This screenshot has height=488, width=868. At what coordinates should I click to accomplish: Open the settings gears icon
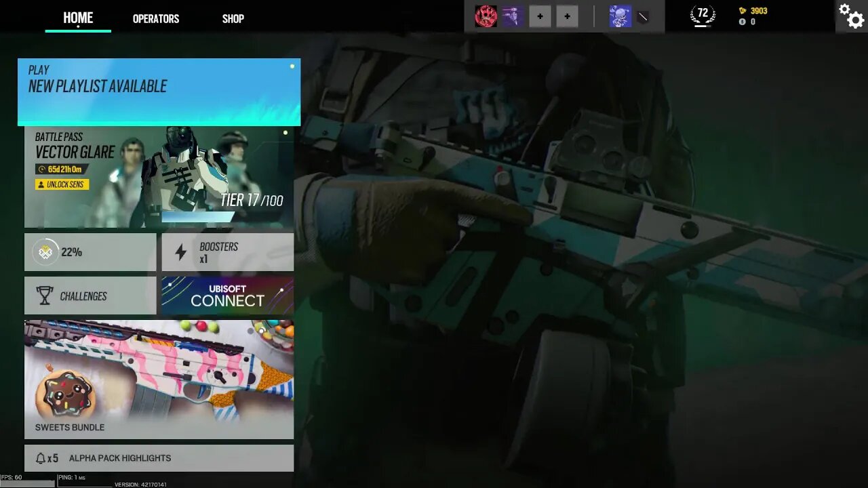[x=851, y=16]
